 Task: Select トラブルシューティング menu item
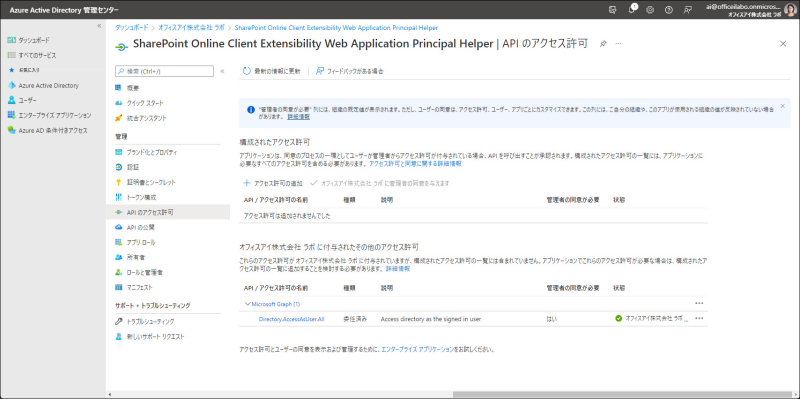[x=150, y=321]
